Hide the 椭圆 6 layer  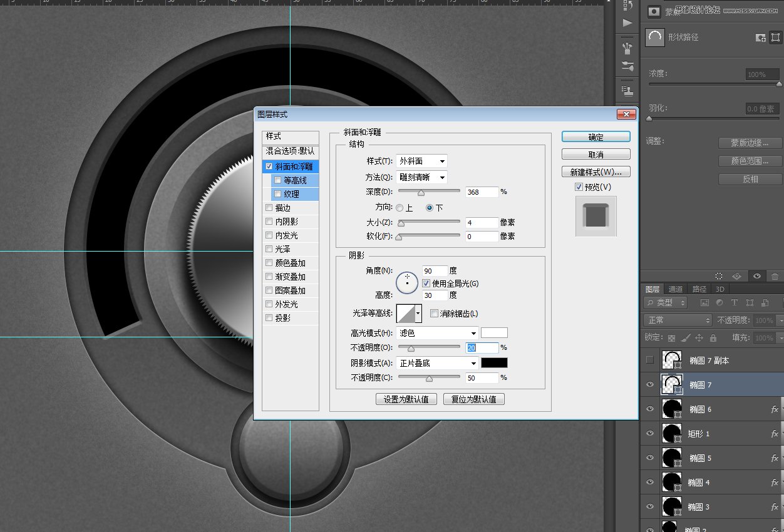pyautogui.click(x=650, y=409)
